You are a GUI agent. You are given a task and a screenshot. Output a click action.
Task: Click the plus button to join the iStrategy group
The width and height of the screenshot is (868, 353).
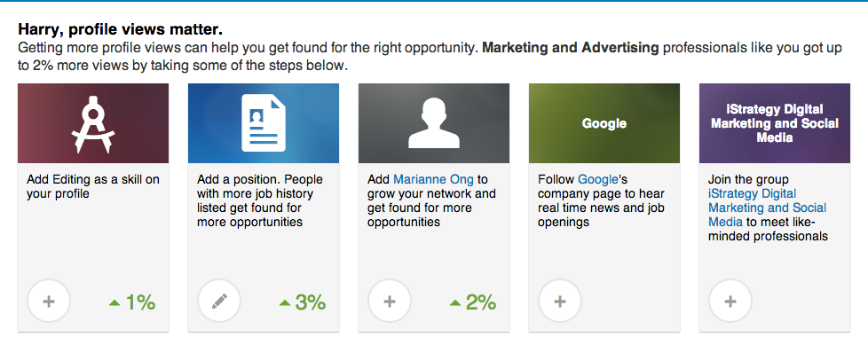tap(730, 302)
